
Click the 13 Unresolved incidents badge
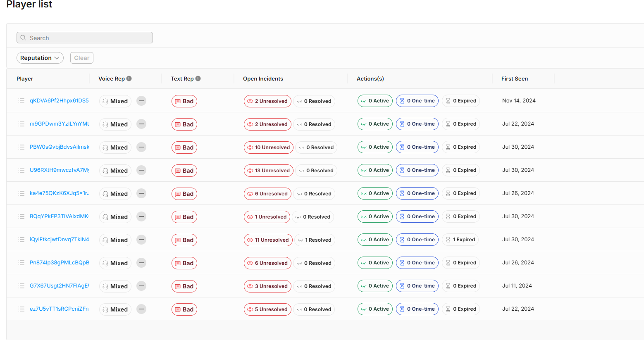[x=269, y=171]
